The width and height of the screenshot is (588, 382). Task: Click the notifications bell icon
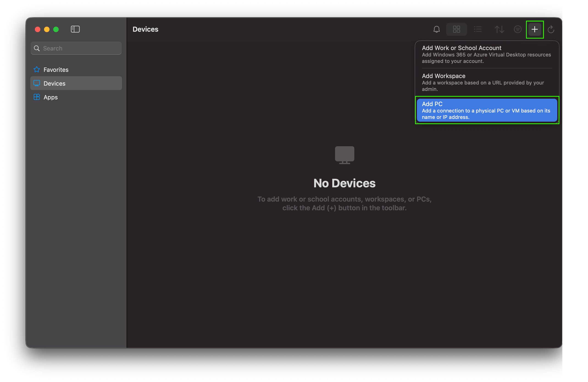pos(437,29)
